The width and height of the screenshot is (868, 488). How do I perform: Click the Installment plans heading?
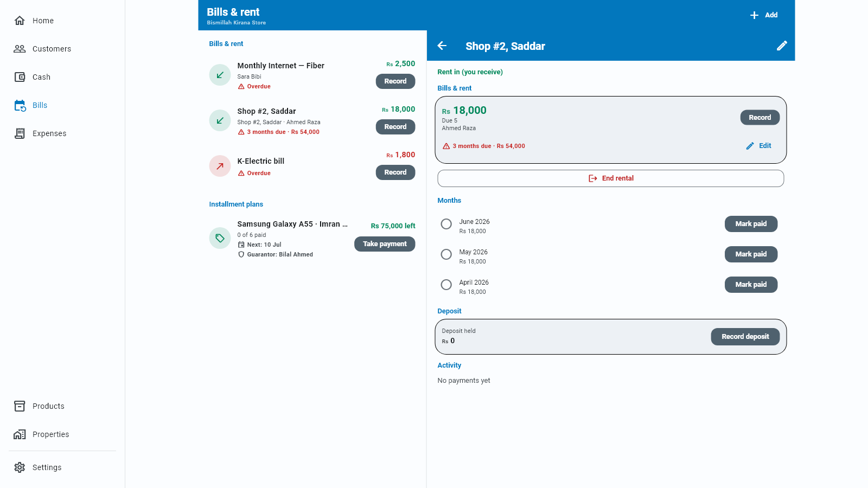click(236, 204)
